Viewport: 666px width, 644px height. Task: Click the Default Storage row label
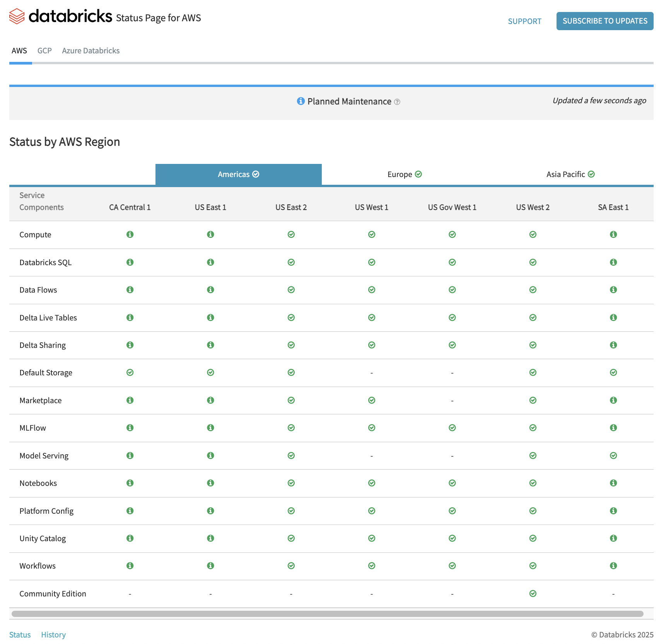(x=46, y=373)
